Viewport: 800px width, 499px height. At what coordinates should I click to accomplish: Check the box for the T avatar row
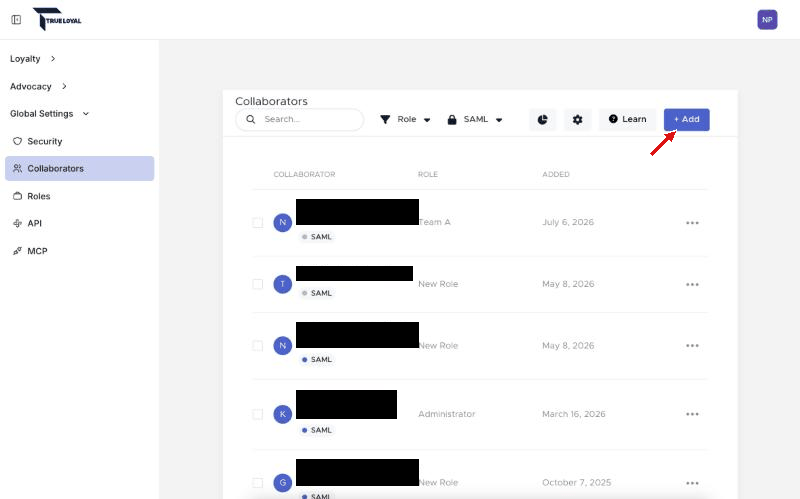[258, 284]
